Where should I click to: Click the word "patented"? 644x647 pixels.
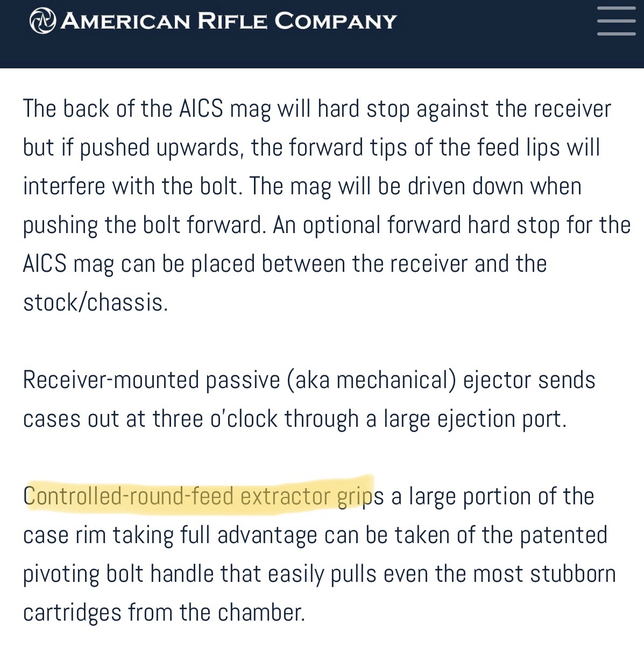564,536
